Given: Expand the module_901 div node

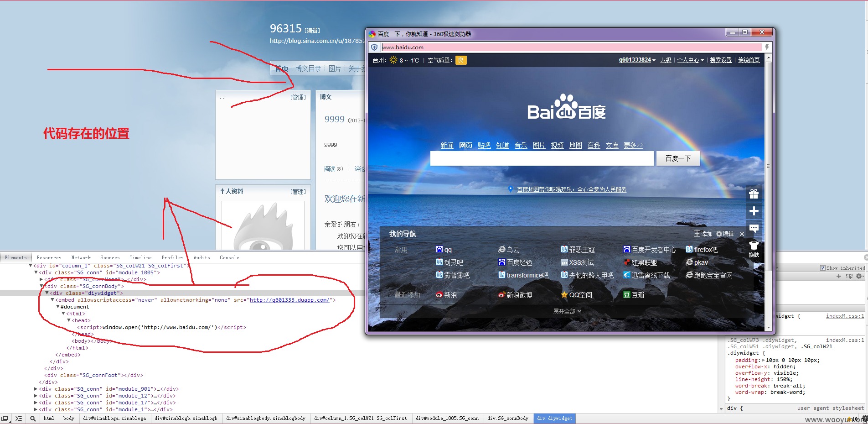Looking at the screenshot, I should [x=36, y=389].
